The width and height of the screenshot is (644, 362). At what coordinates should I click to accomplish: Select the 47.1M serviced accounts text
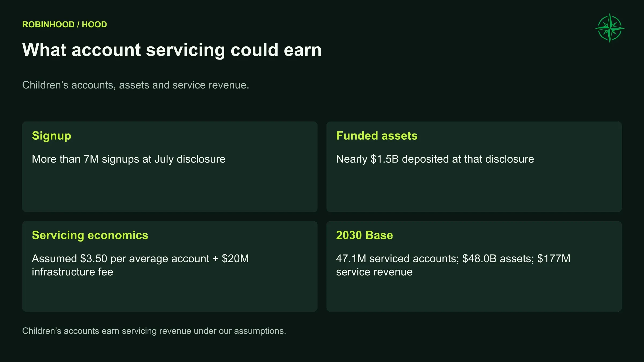[453, 265]
